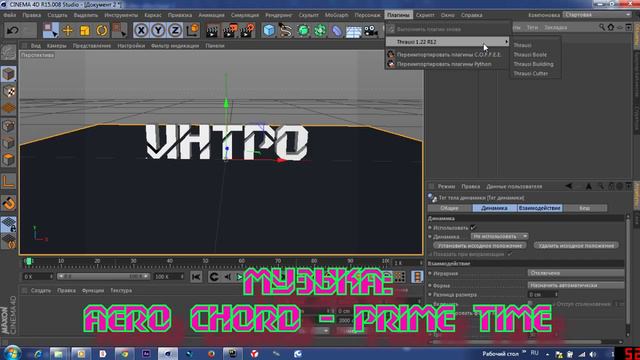Open the Создать menu

(x=57, y=15)
